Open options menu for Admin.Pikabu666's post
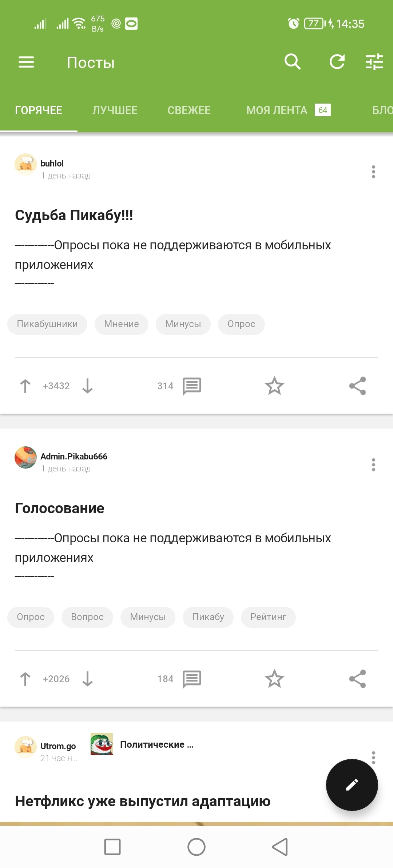The image size is (393, 868). coord(373,465)
